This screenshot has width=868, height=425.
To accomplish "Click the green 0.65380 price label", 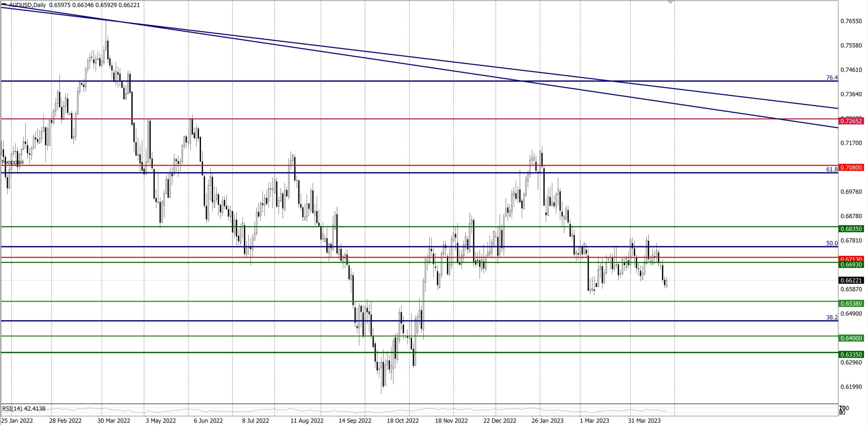I will click(851, 304).
